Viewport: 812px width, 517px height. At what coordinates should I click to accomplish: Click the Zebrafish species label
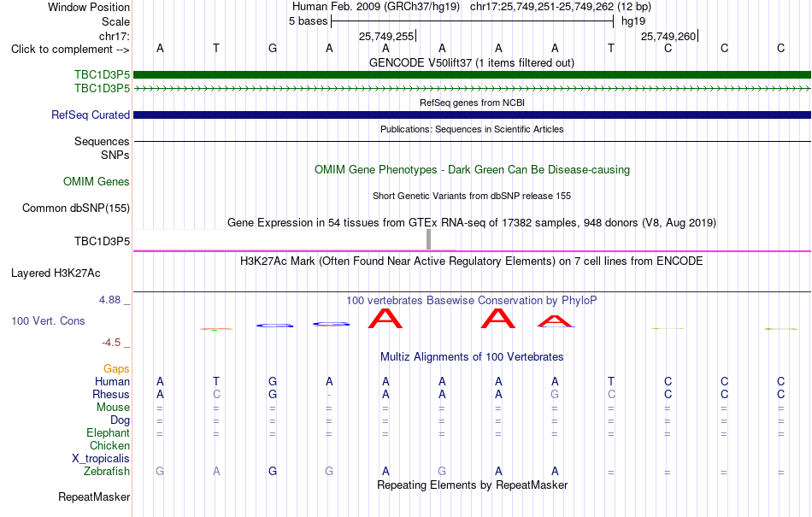pos(107,472)
